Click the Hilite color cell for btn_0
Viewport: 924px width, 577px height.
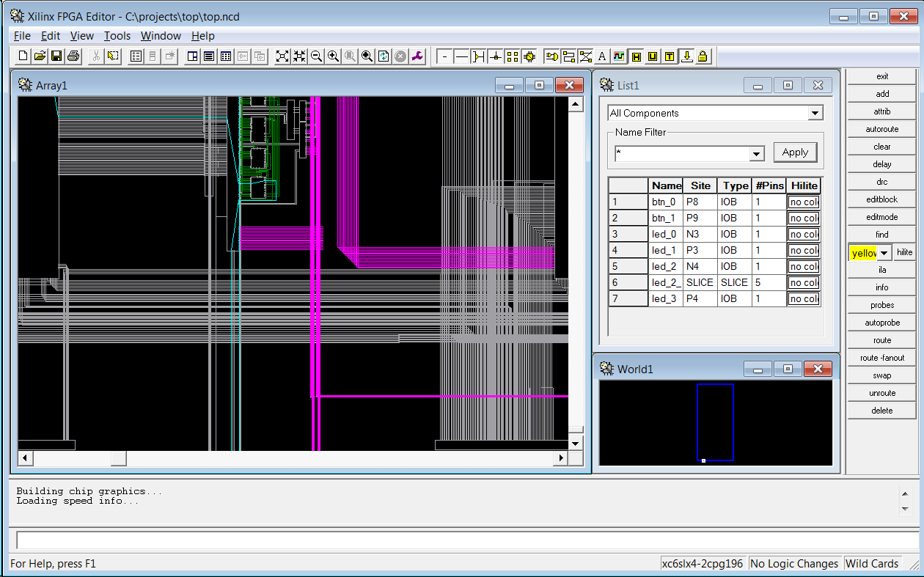[804, 202]
